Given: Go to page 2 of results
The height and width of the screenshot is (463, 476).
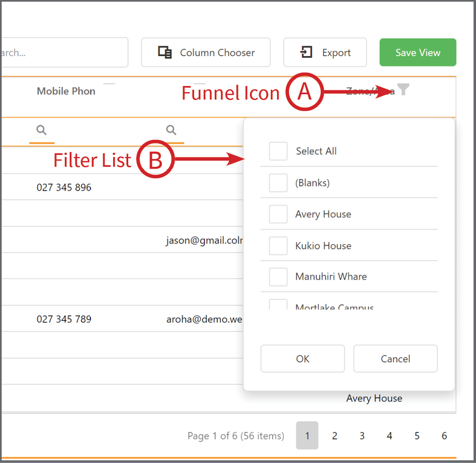Looking at the screenshot, I should 335,436.
